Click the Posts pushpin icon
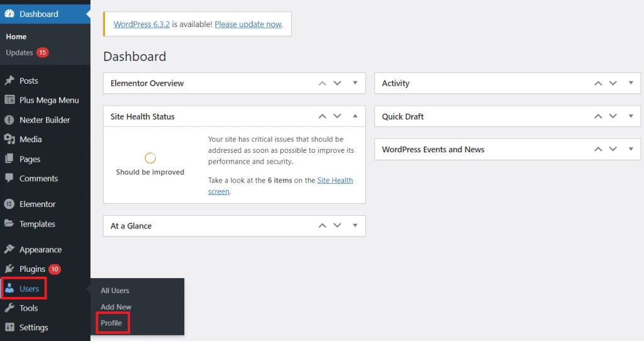Image resolution: width=644 pixels, height=341 pixels. (9, 81)
